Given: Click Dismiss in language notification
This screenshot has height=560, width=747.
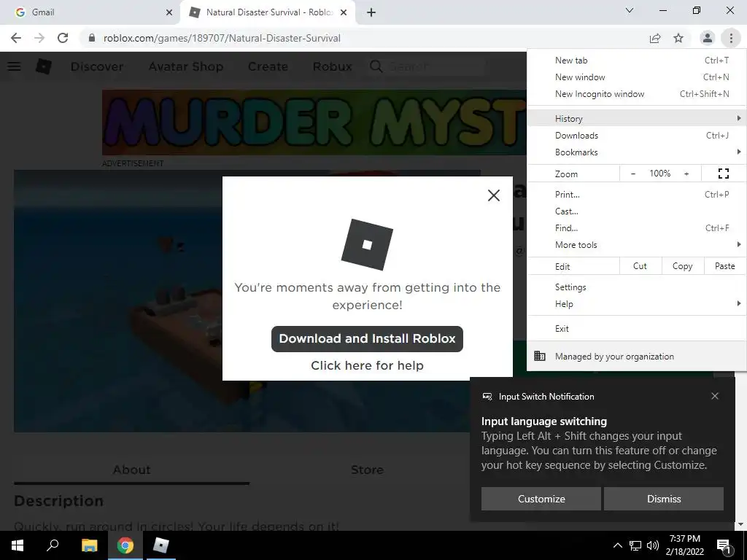Looking at the screenshot, I should click(664, 499).
